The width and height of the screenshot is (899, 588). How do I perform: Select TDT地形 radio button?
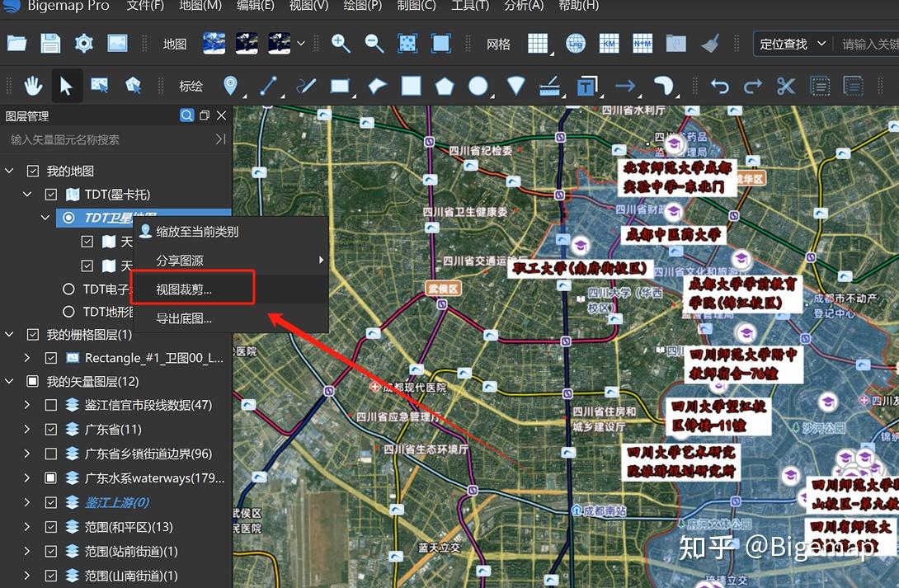click(x=68, y=312)
